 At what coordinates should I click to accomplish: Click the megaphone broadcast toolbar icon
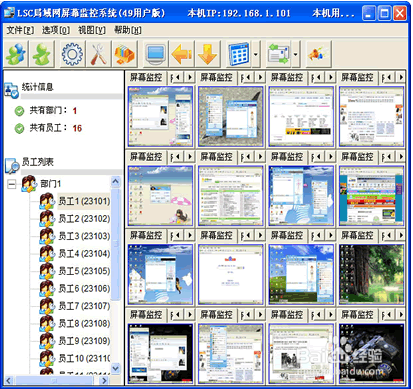click(x=318, y=54)
